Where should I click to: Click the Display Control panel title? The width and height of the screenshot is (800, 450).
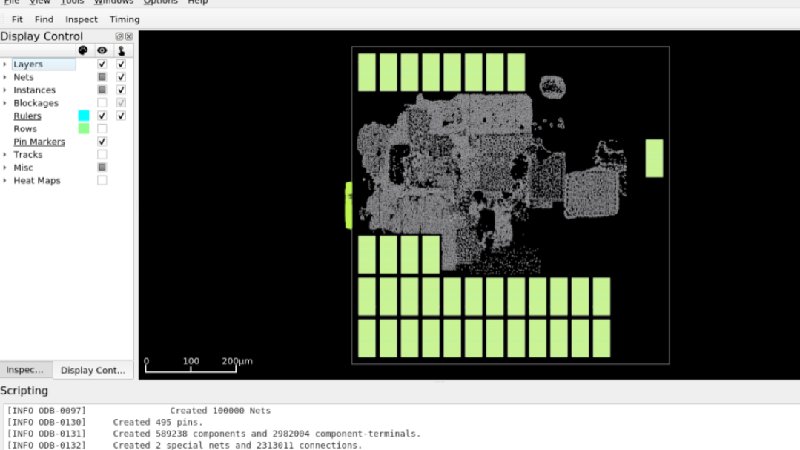coord(41,36)
